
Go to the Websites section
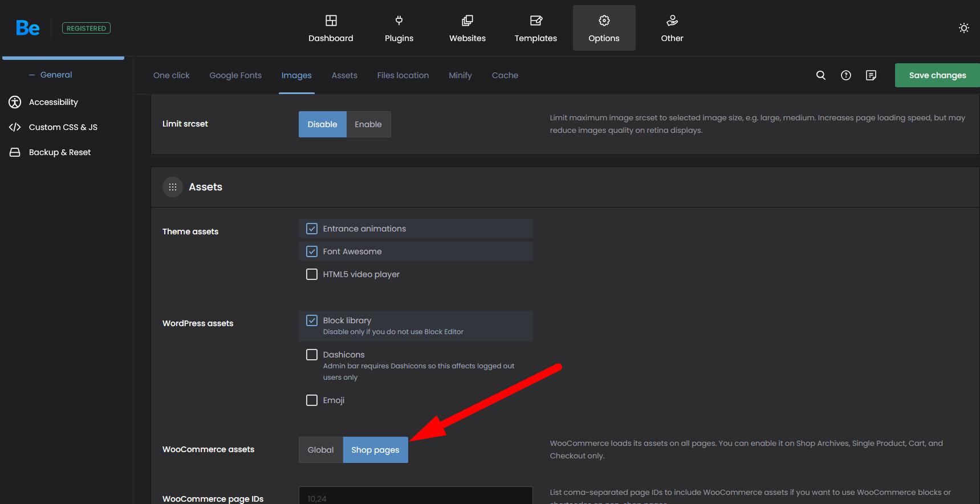click(x=467, y=28)
